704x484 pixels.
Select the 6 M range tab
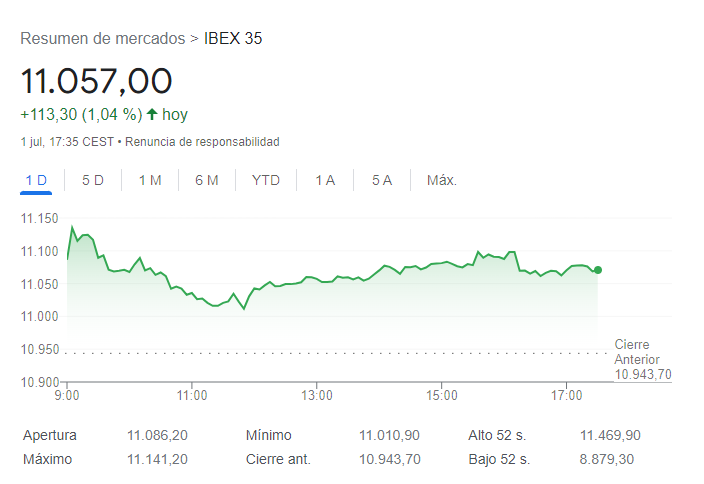(x=207, y=180)
